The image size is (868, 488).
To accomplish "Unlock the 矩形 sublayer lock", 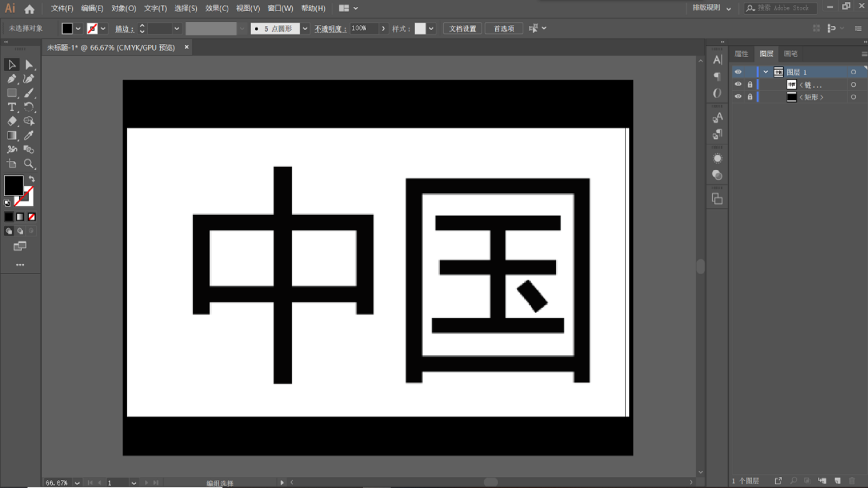I will [750, 97].
